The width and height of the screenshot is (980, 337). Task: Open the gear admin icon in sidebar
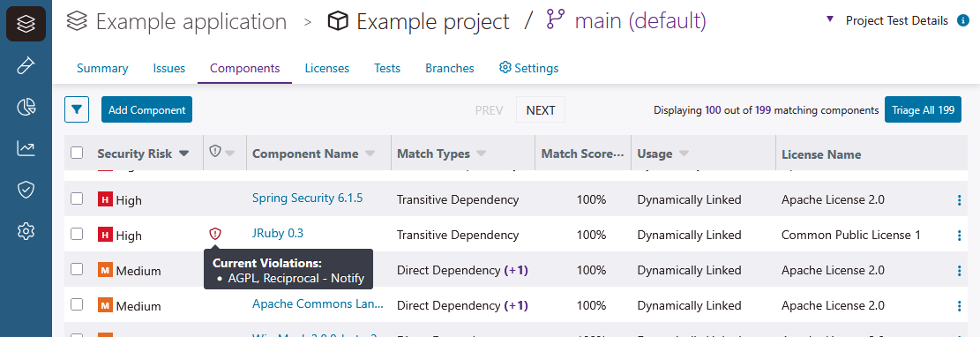coord(26,231)
